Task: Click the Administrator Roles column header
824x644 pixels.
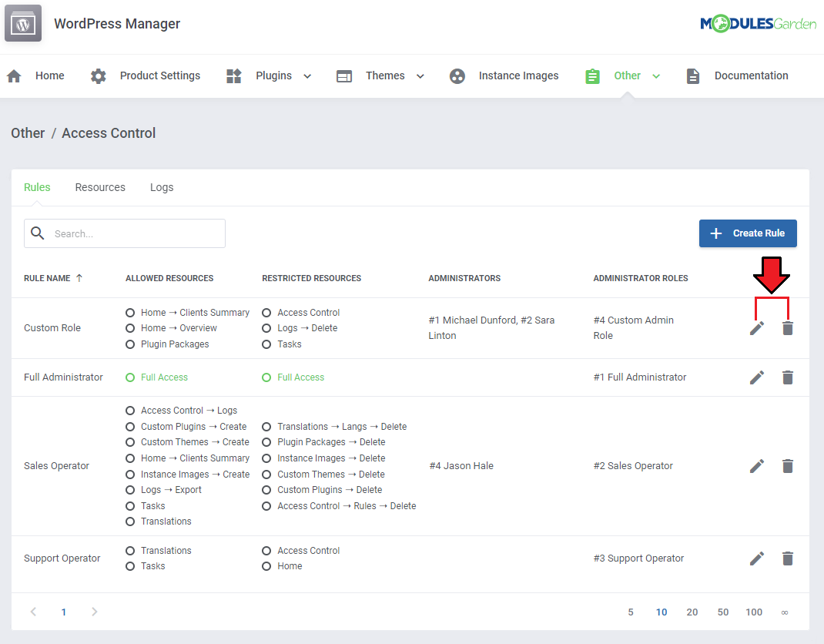Action: pyautogui.click(x=641, y=278)
